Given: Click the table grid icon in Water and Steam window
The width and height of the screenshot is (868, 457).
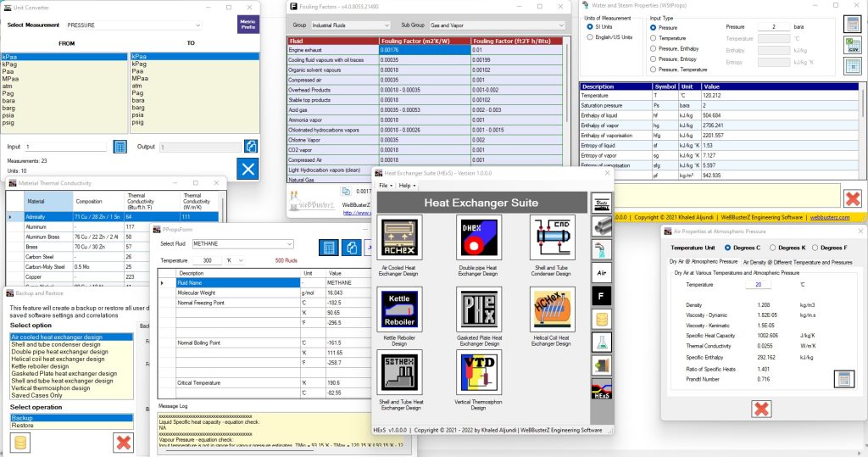Looking at the screenshot, I should point(853,66).
